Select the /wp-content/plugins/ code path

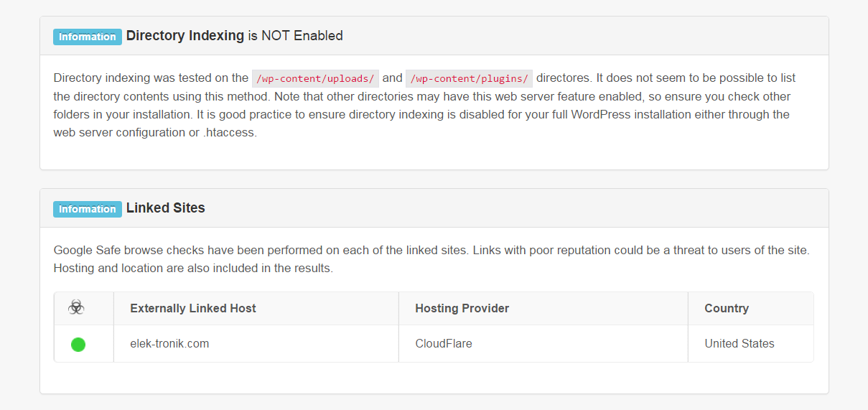(470, 78)
